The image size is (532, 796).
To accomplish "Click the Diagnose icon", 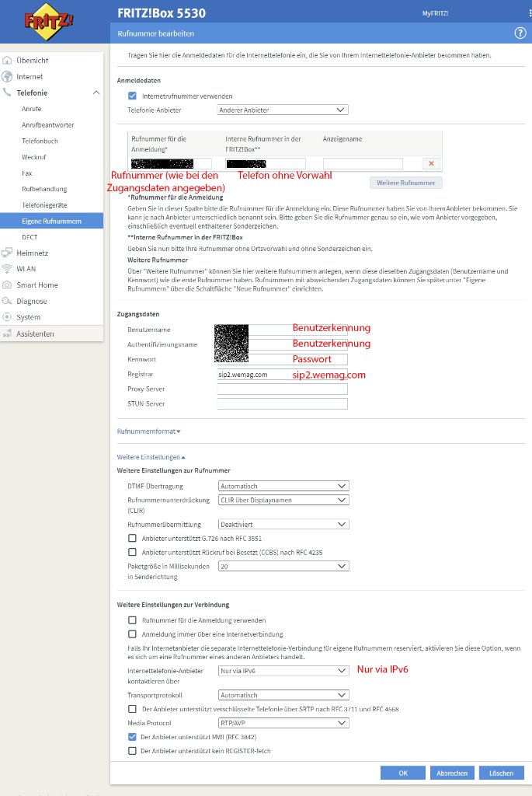I will (7, 301).
